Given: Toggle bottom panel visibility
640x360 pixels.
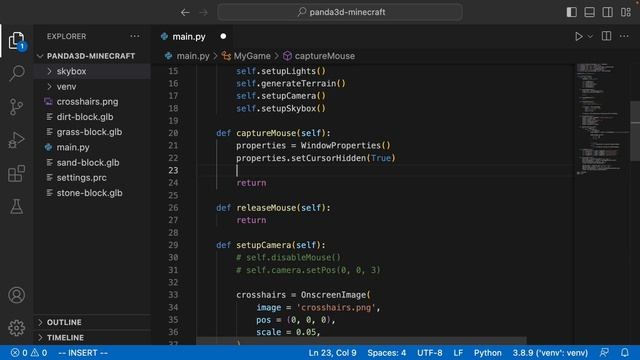Looking at the screenshot, I should [x=589, y=12].
